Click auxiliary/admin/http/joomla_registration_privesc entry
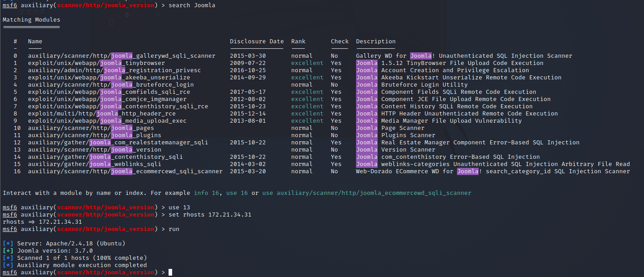 114,70
